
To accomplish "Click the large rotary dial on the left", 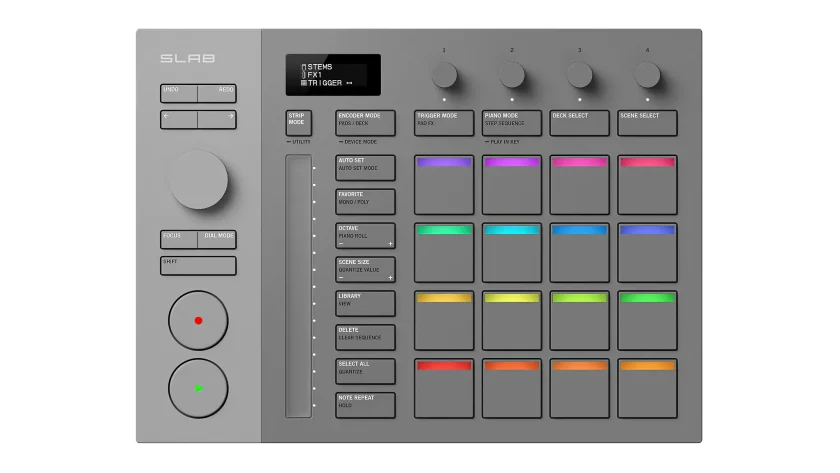I will click(198, 180).
